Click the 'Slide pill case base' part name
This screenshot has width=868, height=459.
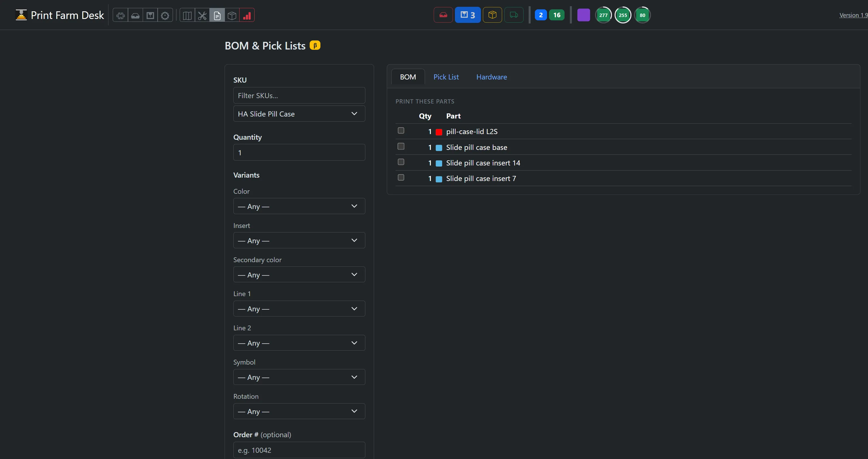pyautogui.click(x=476, y=147)
